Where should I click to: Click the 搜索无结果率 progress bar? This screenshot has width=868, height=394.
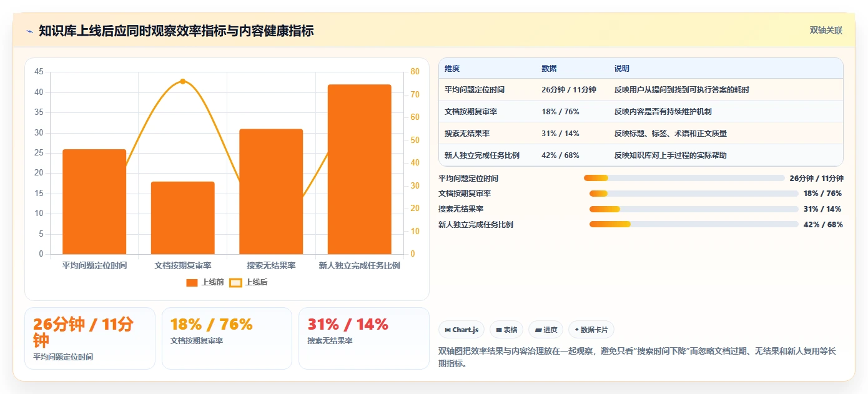(x=694, y=209)
